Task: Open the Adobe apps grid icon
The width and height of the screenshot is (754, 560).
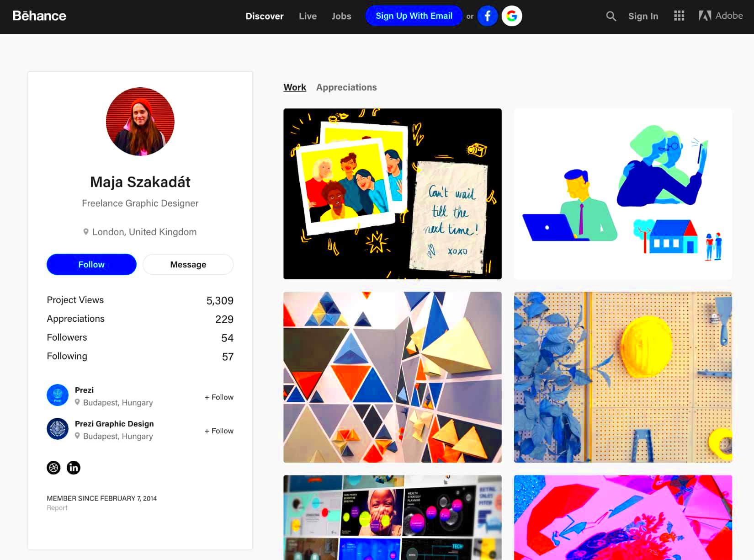Action: [x=679, y=16]
